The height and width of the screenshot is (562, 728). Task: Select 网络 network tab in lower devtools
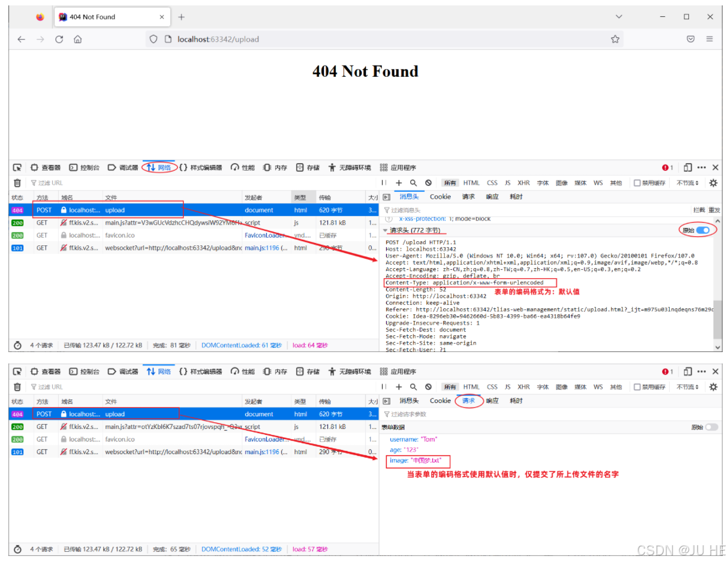160,372
